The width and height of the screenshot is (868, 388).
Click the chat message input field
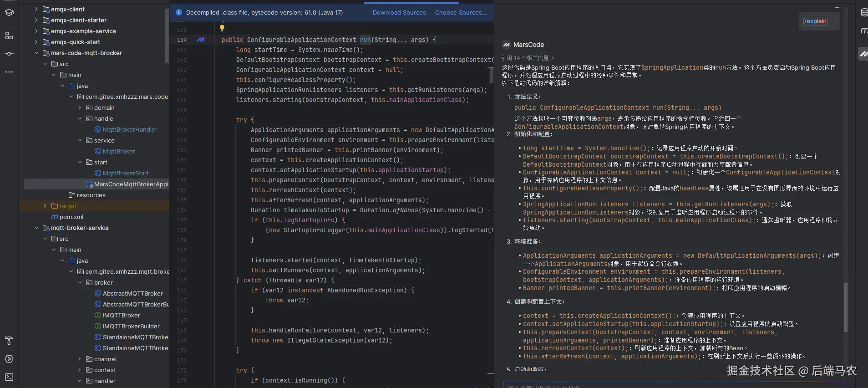673,385
